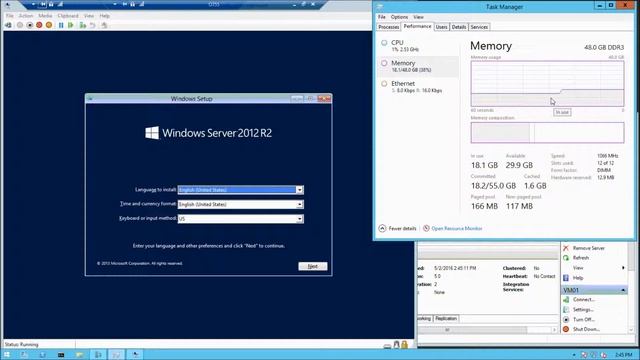Open the View menu in Task Manager
Image resolution: width=640 pixels, height=360 pixels.
418,17
